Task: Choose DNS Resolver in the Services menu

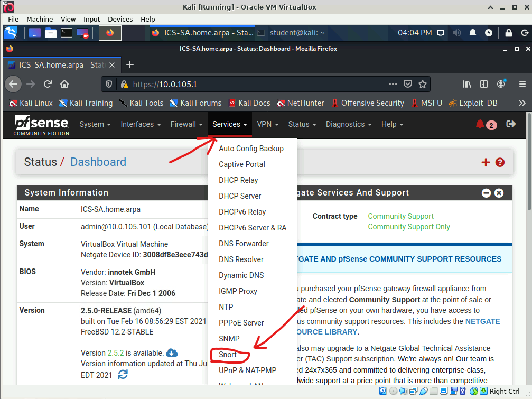Action: pyautogui.click(x=241, y=259)
